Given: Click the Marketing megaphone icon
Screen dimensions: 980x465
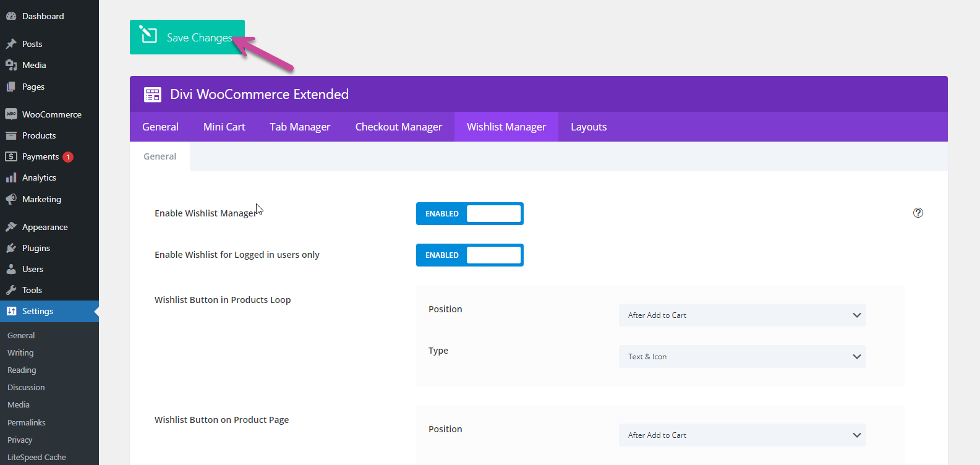Looking at the screenshot, I should point(11,199).
